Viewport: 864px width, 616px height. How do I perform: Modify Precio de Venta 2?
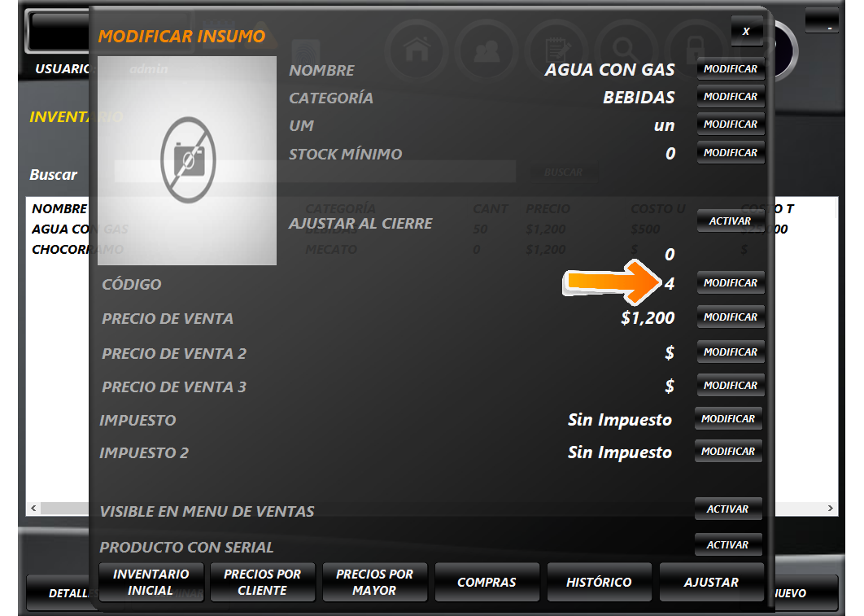(x=730, y=352)
